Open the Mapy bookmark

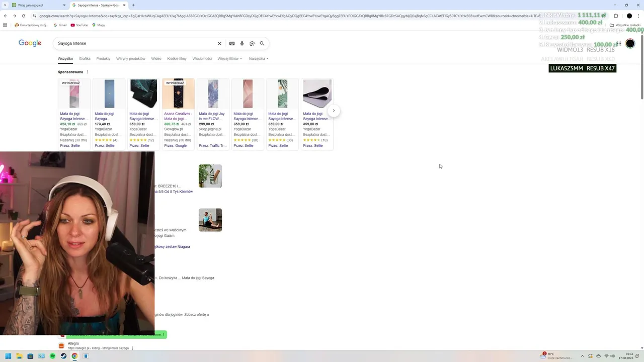99,25
